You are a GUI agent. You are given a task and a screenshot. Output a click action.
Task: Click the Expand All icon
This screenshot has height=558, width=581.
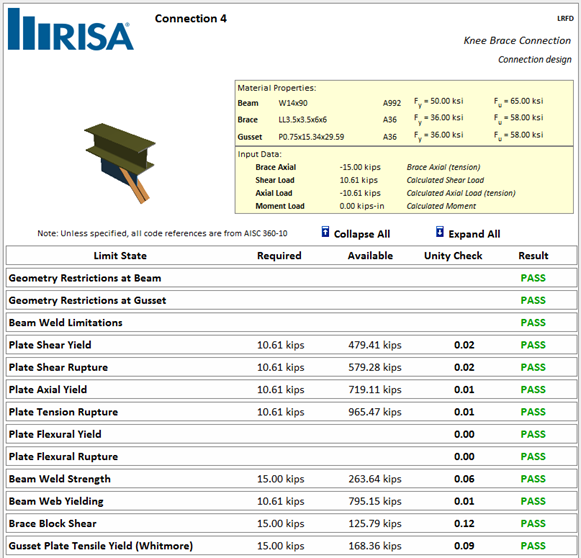tap(439, 232)
